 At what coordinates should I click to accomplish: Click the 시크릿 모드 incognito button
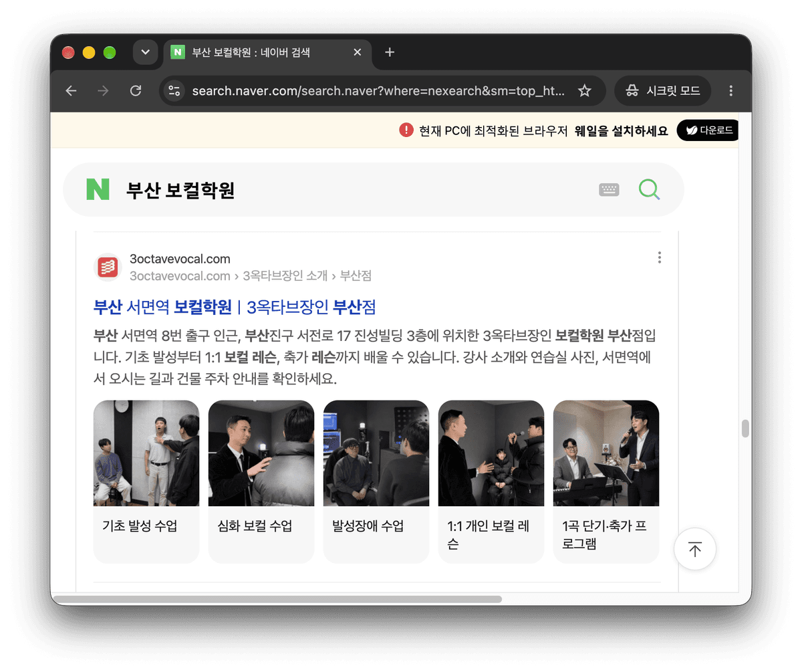662,90
